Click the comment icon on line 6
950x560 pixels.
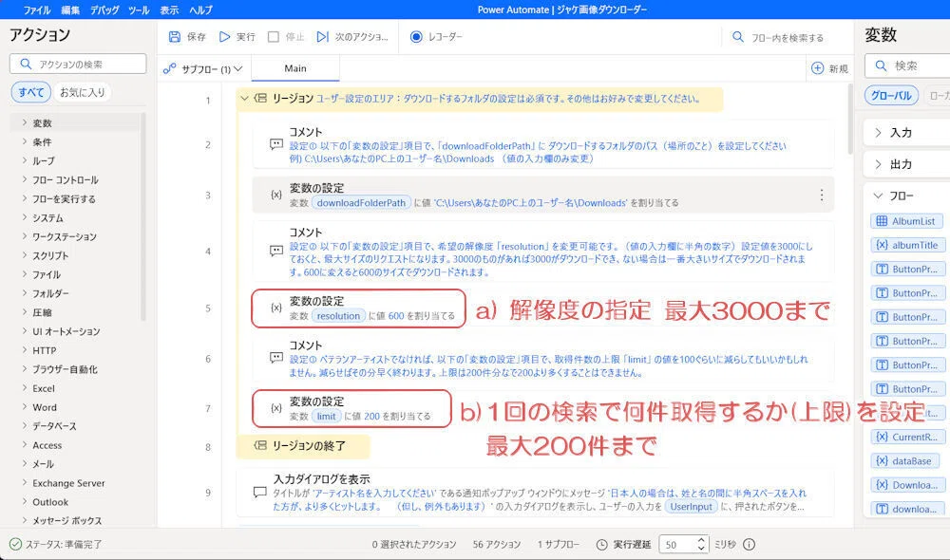coord(276,358)
